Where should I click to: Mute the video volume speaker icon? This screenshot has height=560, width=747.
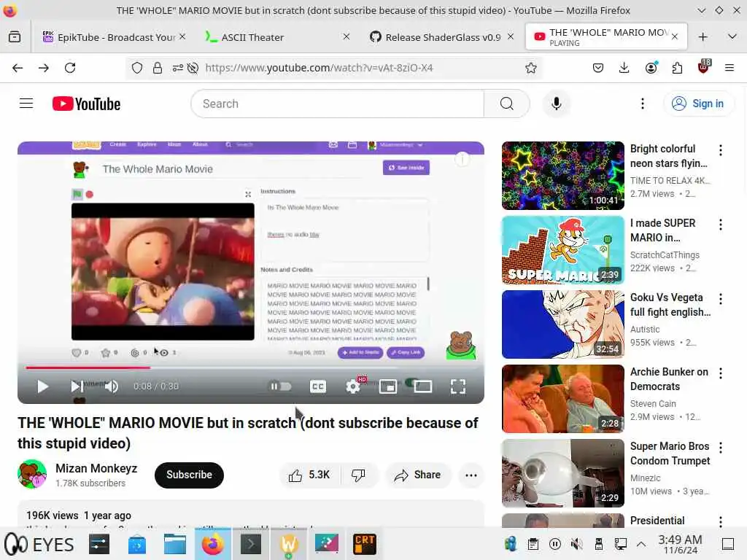point(112,386)
